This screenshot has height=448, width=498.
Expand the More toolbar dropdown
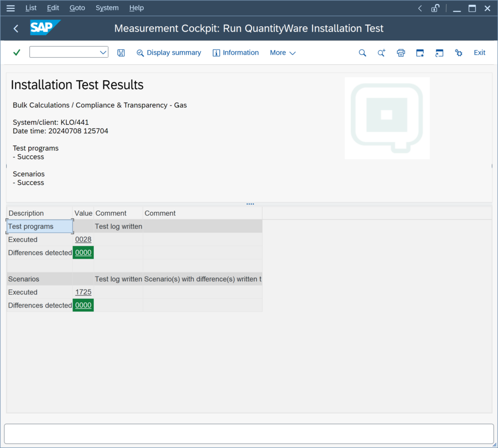[283, 52]
